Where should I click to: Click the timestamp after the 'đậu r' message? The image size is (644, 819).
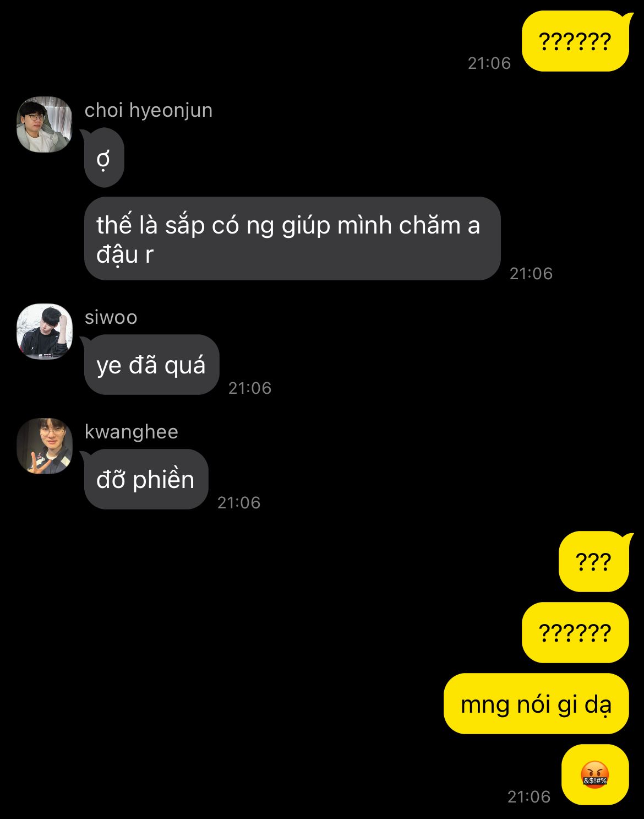pyautogui.click(x=531, y=274)
